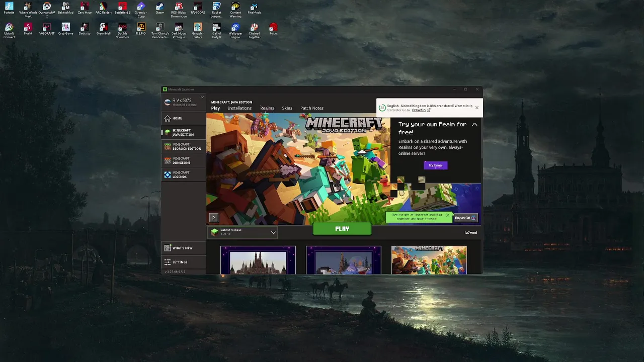Select Minecraft: Java Edition in the sidebar
Screen dimensions: 644x362
click(183, 132)
